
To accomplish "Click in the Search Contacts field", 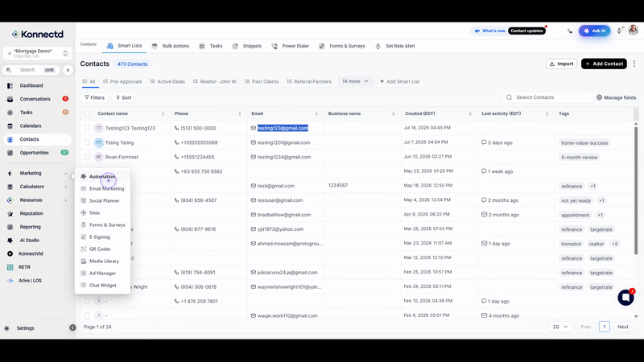I will (547, 97).
